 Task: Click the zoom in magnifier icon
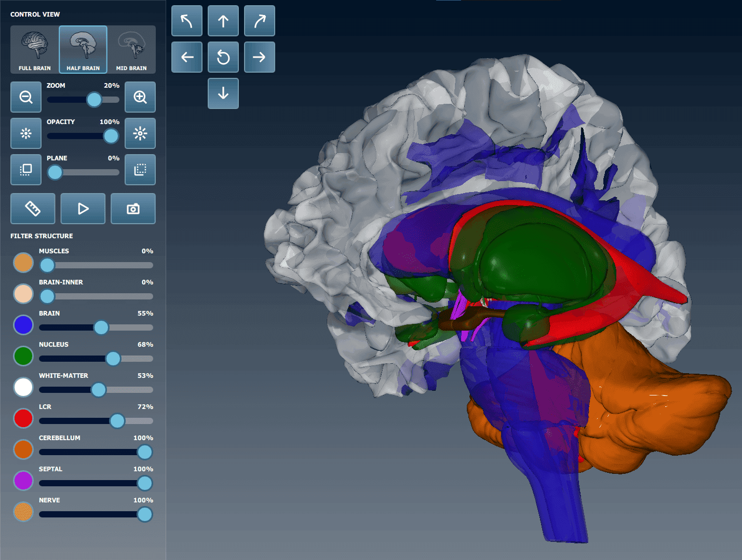pos(140,97)
